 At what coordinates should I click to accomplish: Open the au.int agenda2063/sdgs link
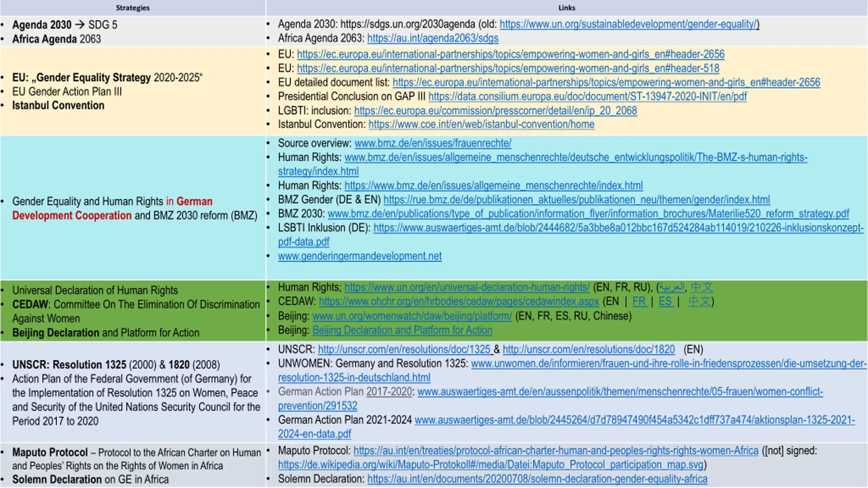pos(433,38)
